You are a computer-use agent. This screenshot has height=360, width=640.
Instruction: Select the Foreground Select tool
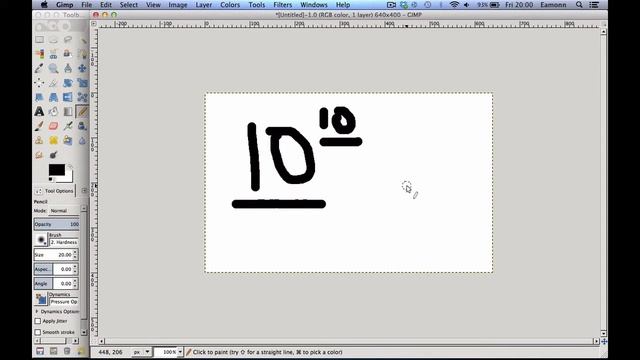click(68, 54)
